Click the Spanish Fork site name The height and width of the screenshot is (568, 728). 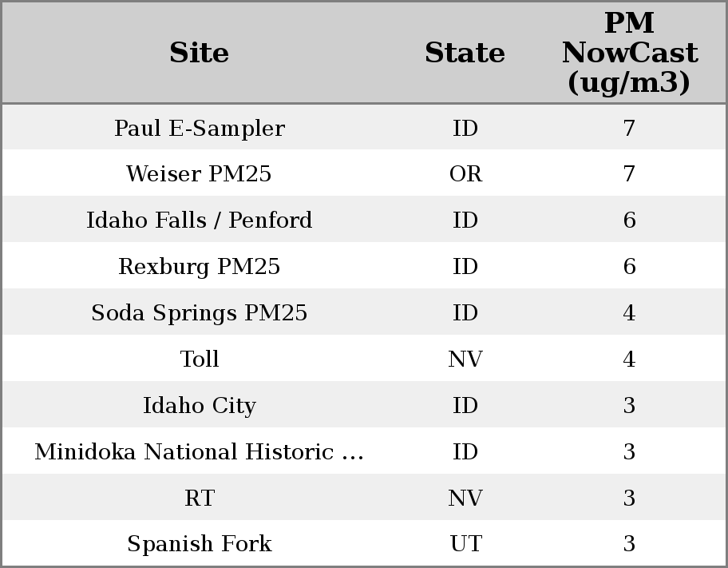[x=200, y=544]
